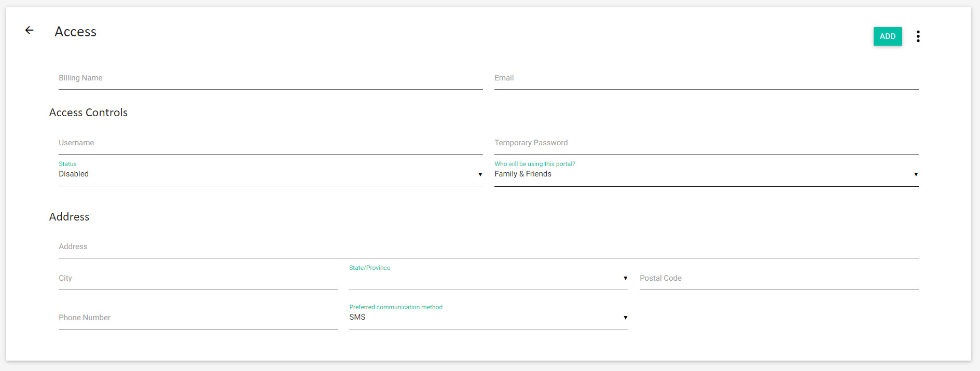The image size is (980, 371).
Task: Click the portal user dropdown arrow
Action: (916, 174)
